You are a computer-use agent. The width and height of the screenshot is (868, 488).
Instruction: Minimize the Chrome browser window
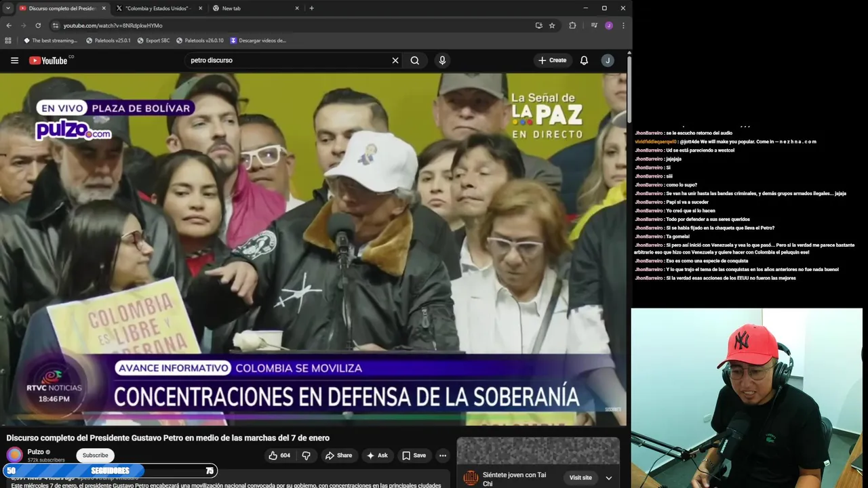pos(585,8)
